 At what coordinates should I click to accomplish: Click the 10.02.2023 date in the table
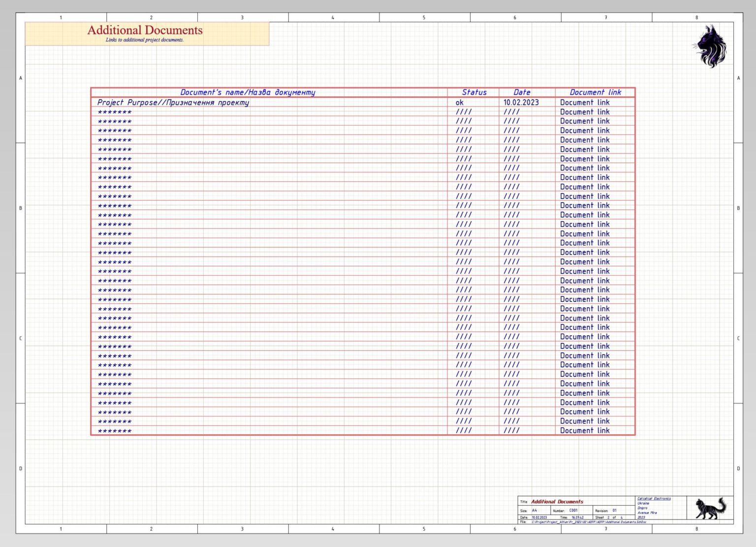click(x=521, y=102)
